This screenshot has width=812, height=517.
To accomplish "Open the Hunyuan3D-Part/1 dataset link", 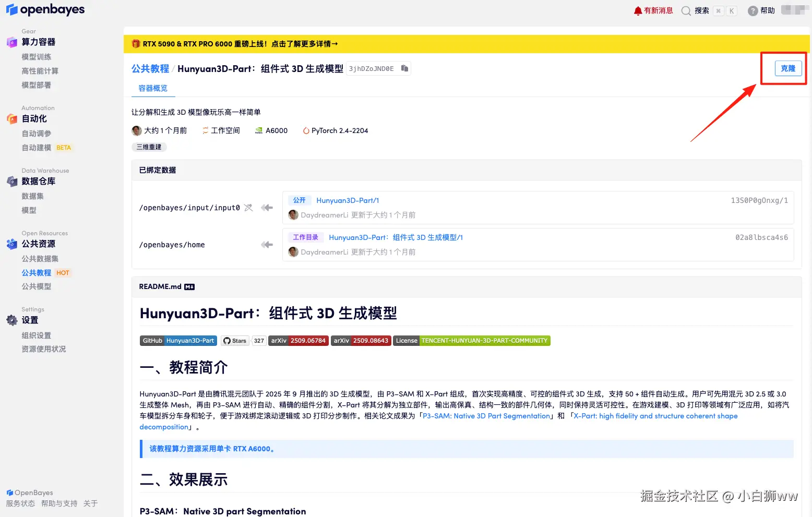I will pos(348,200).
